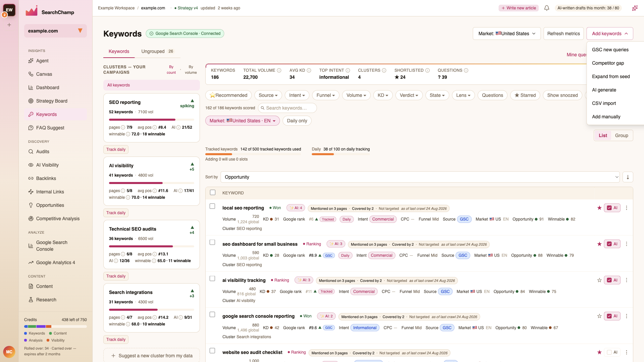
Task: Toggle star on local seo reporting keyword
Action: coord(599,208)
